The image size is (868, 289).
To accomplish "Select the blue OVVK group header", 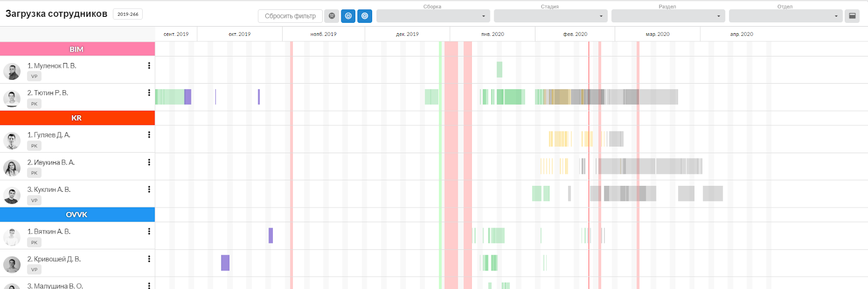I will pos(77,215).
